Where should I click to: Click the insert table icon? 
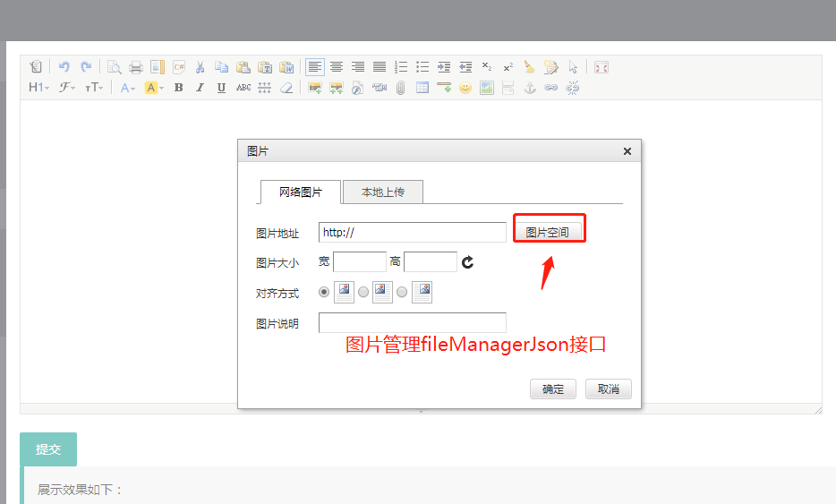pyautogui.click(x=422, y=88)
